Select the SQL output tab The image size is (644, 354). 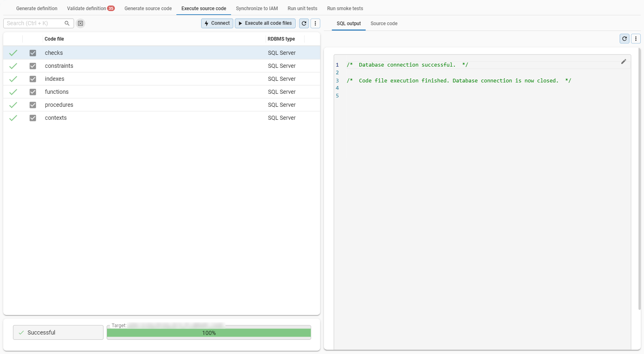(x=349, y=24)
